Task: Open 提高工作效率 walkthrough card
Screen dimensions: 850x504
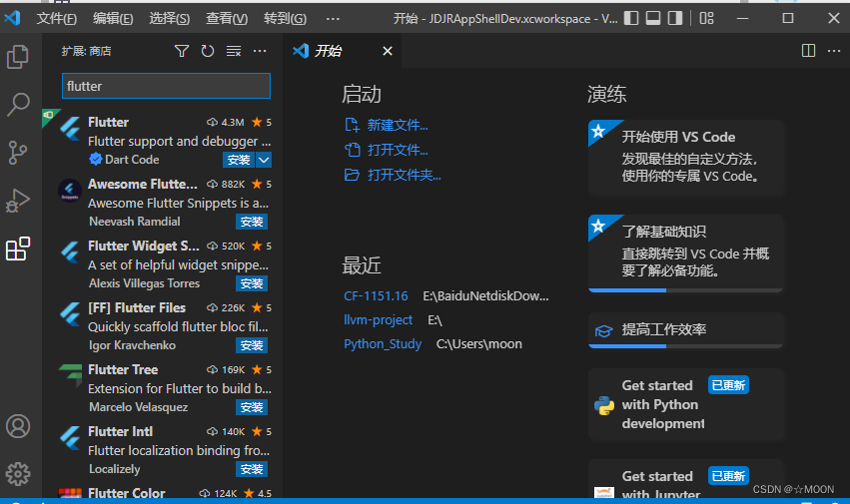Action: pos(686,330)
